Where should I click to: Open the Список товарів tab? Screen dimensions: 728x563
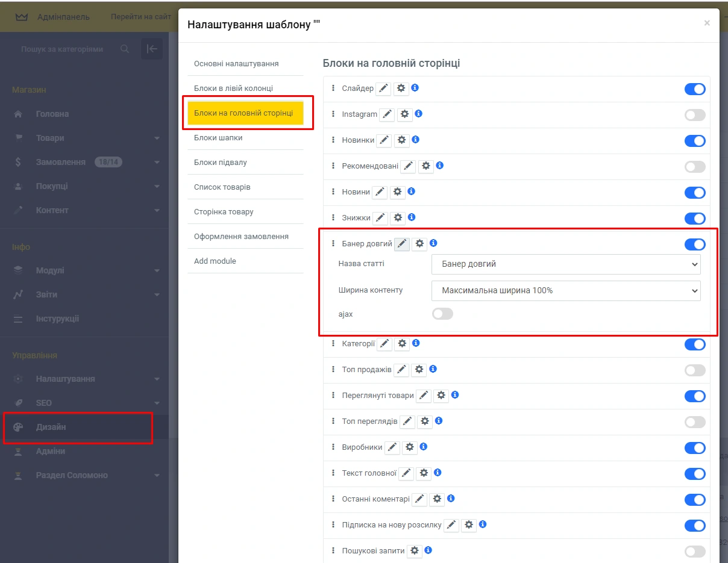(222, 187)
